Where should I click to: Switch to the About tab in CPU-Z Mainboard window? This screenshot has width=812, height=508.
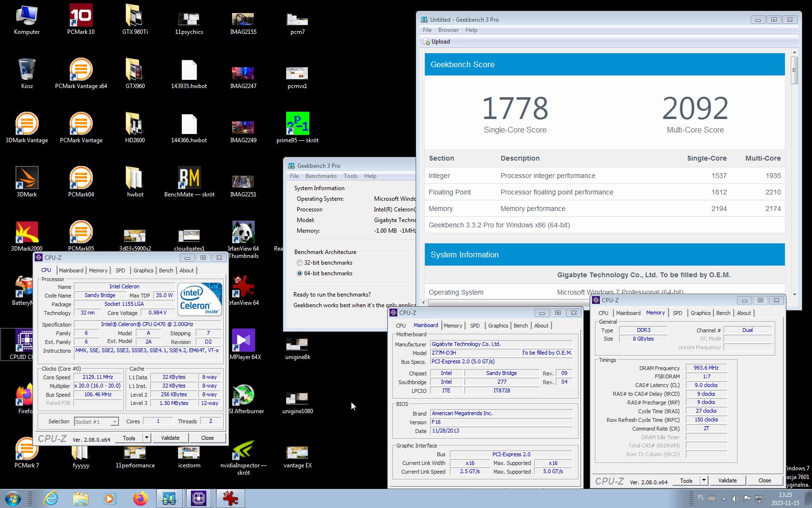[541, 326]
